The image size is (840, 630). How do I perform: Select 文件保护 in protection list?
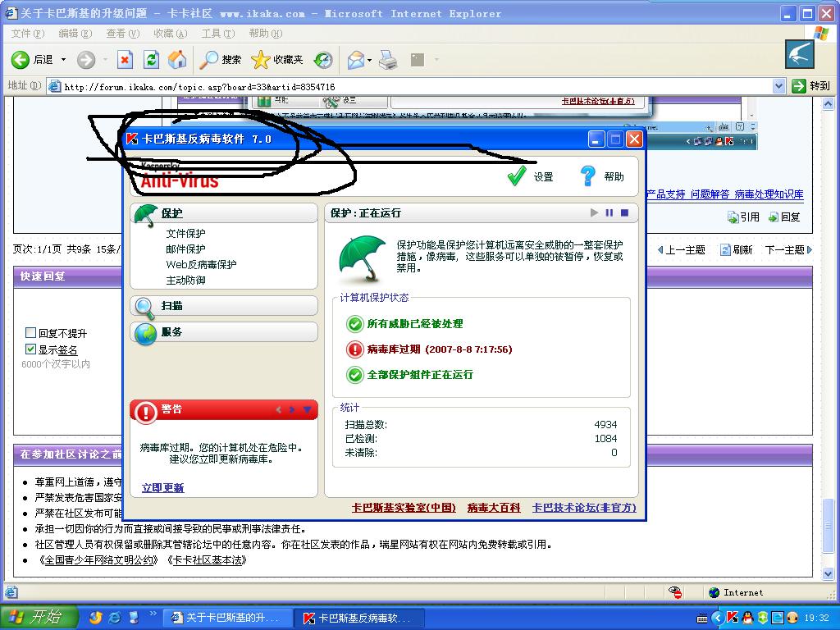coord(185,234)
